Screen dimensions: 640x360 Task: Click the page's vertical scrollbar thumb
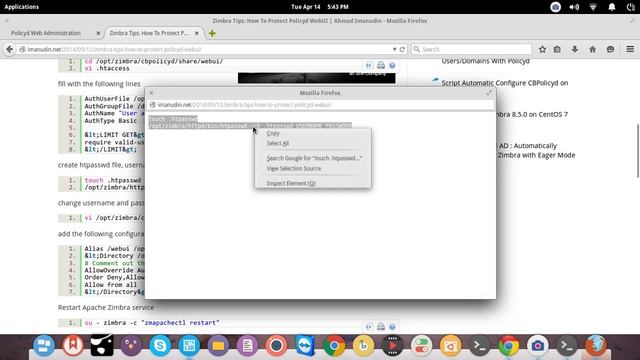[637, 151]
